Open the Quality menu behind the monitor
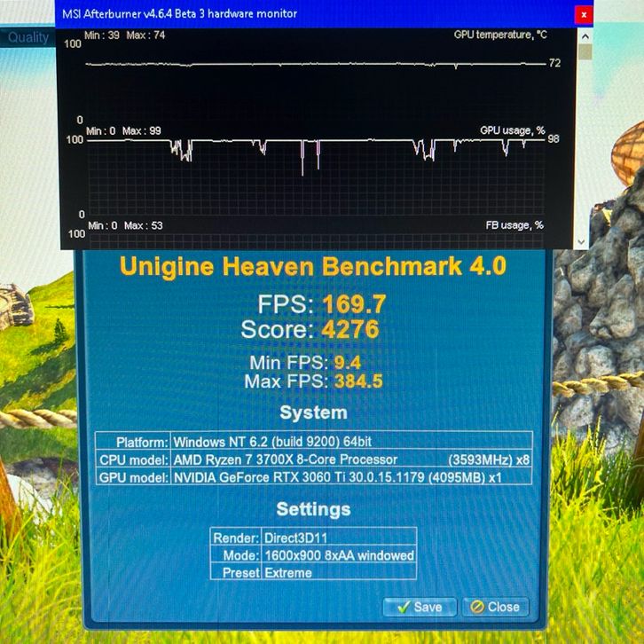Image resolution: width=644 pixels, height=644 pixels. point(28,38)
